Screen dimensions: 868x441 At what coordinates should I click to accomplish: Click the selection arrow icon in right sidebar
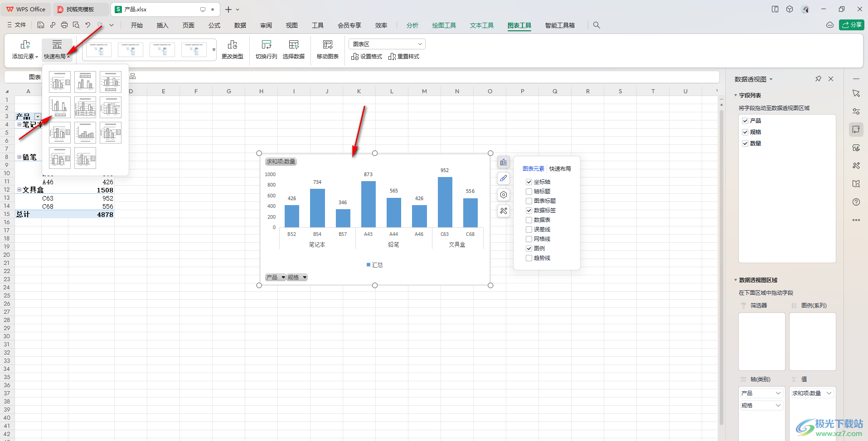point(856,93)
